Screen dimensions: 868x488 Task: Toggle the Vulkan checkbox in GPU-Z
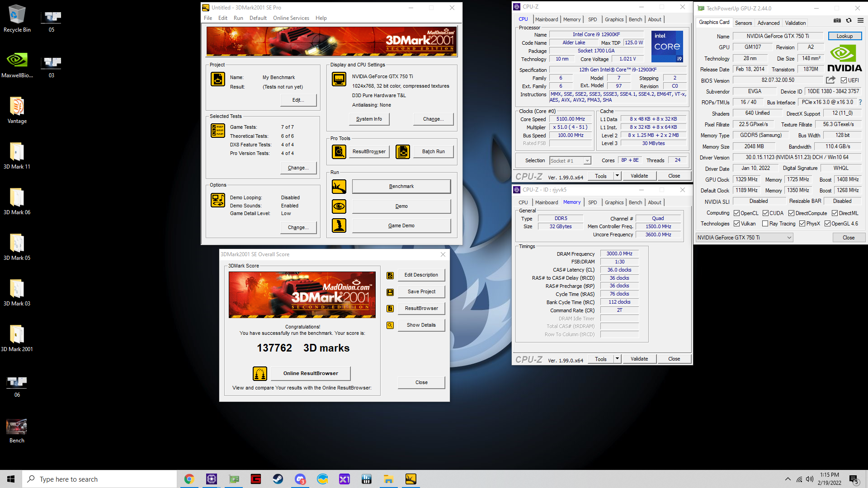coord(736,224)
